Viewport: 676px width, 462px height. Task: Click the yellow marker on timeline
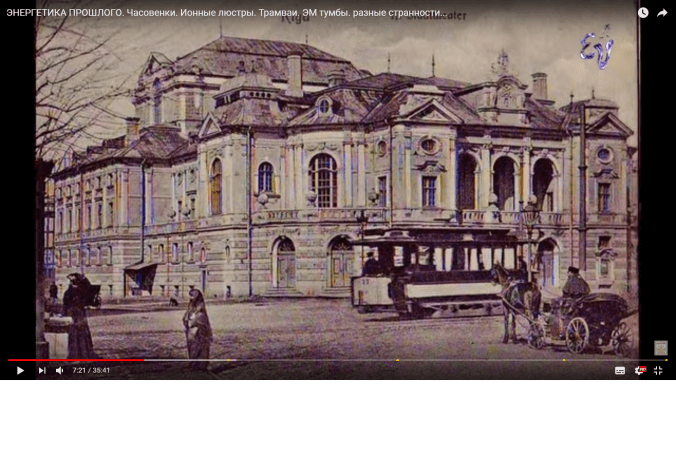tap(397, 360)
